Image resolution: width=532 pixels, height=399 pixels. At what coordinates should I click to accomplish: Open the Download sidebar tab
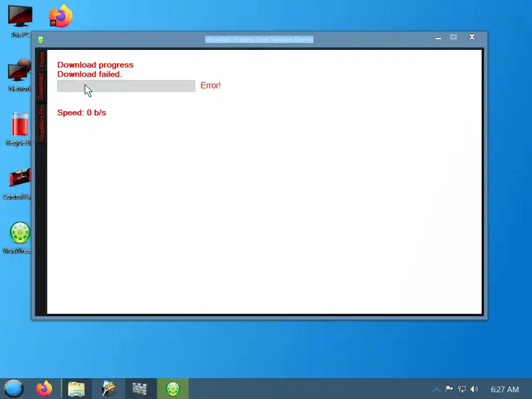42,86
